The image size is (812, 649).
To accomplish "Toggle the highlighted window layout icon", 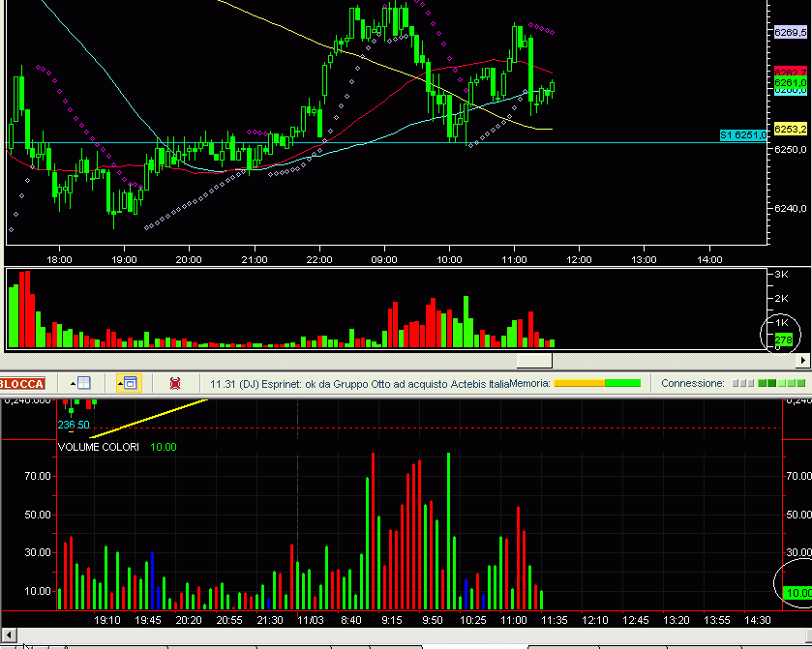I will [129, 384].
